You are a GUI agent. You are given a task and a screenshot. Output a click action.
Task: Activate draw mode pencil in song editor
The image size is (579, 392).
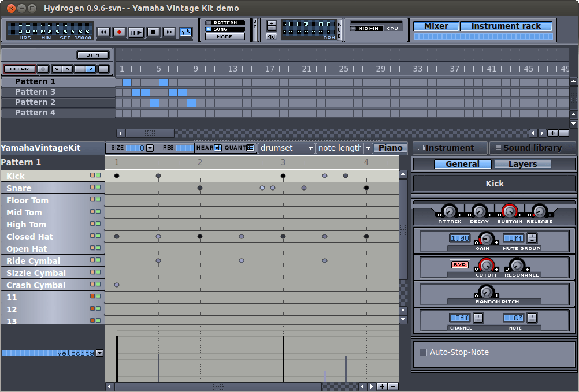pyautogui.click(x=91, y=69)
